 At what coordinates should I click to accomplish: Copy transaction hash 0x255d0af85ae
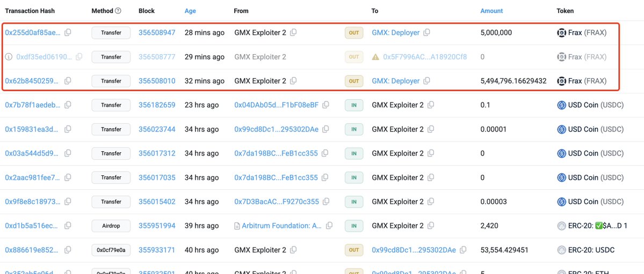[68, 32]
